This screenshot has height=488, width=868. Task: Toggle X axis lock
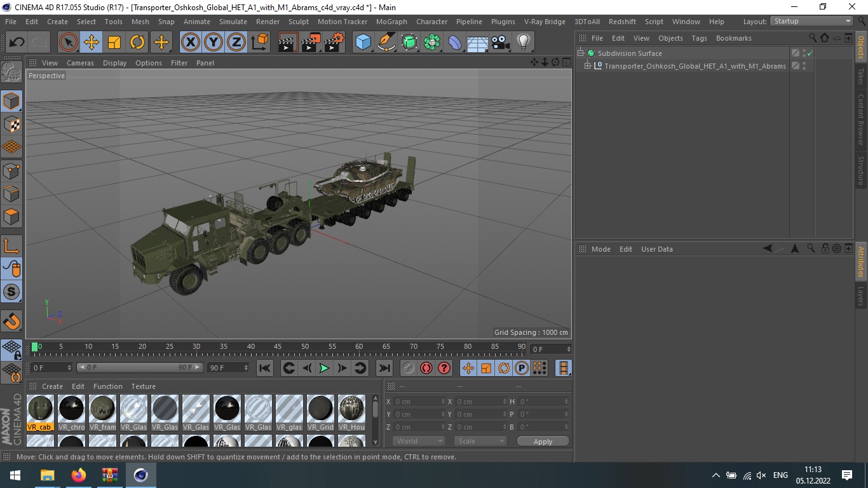(190, 43)
